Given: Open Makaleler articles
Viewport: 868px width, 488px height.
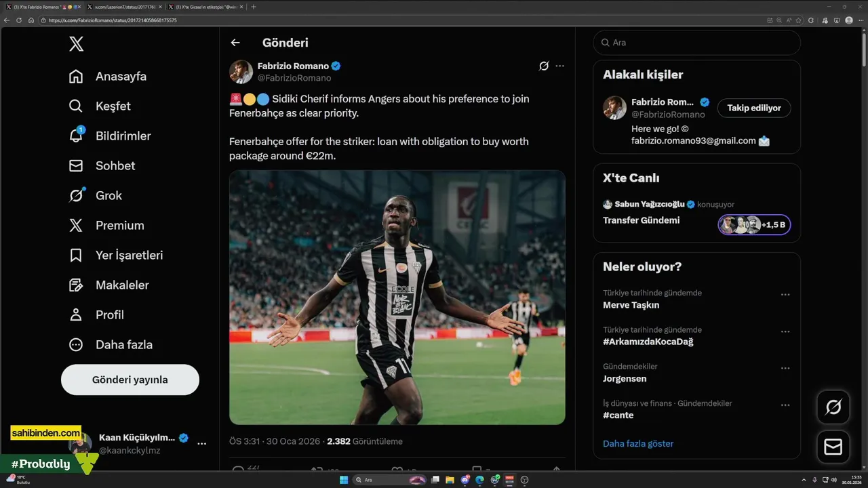Looking at the screenshot, I should [x=108, y=285].
